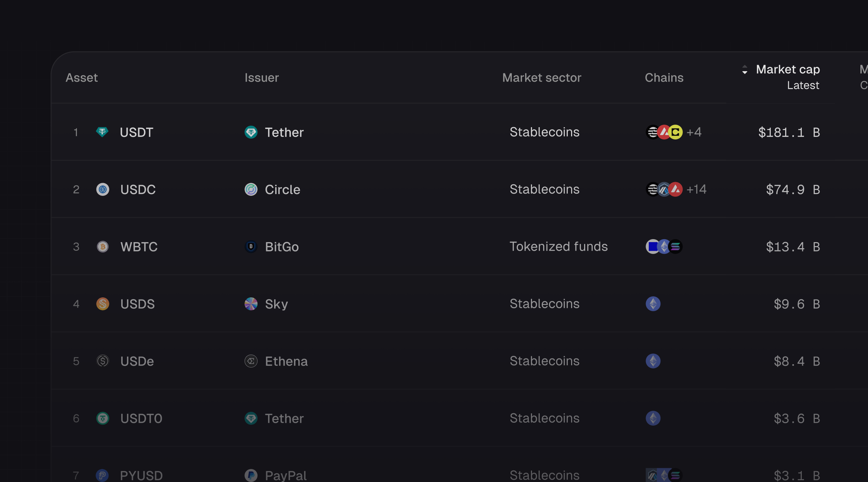Expand the +4 hidden chains for USDT
868x482 pixels.
click(694, 132)
